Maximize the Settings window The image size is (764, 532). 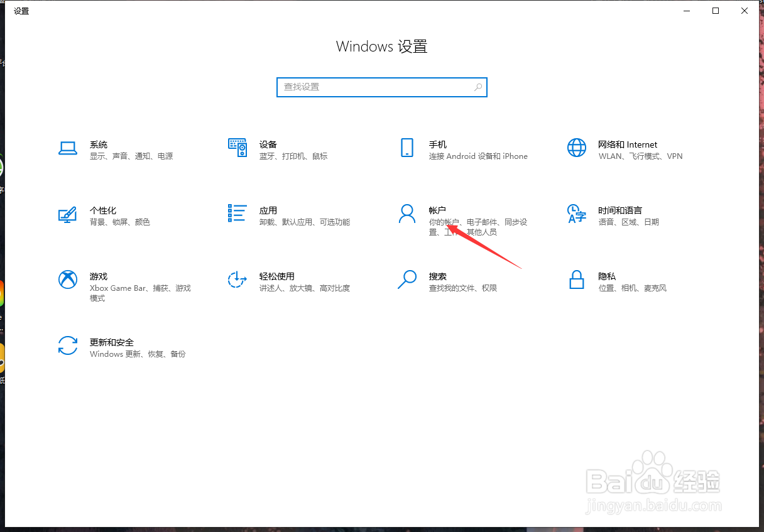click(x=716, y=11)
